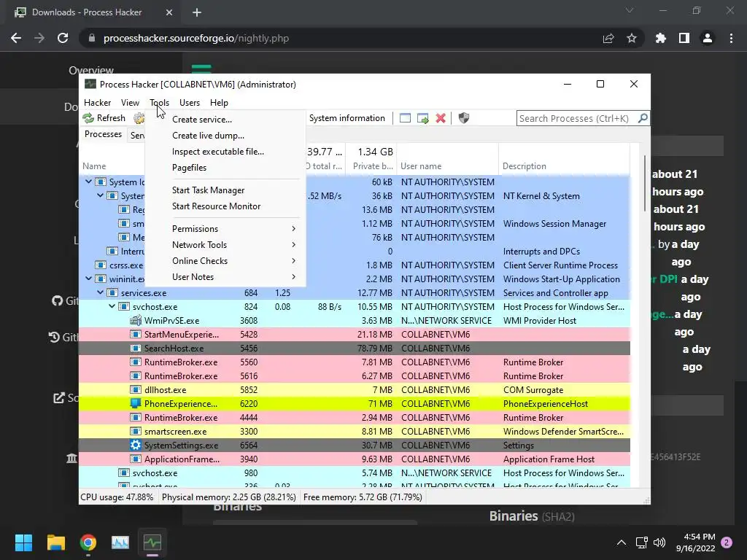Open Windows Start button

pos(23,542)
